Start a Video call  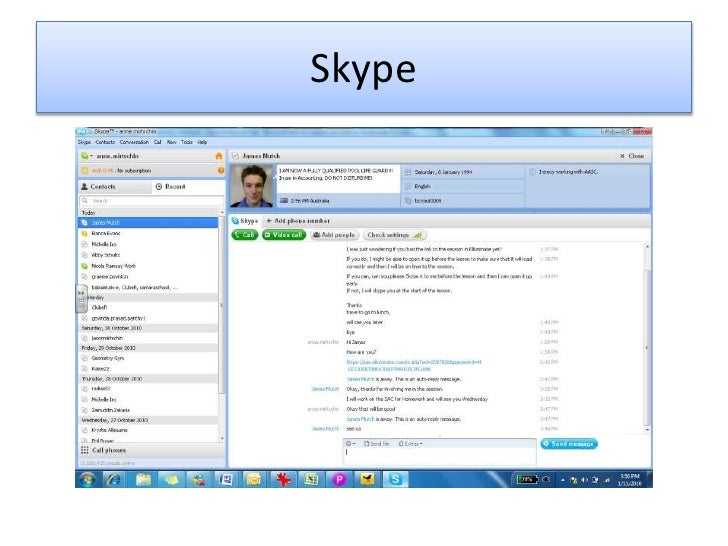click(x=284, y=235)
